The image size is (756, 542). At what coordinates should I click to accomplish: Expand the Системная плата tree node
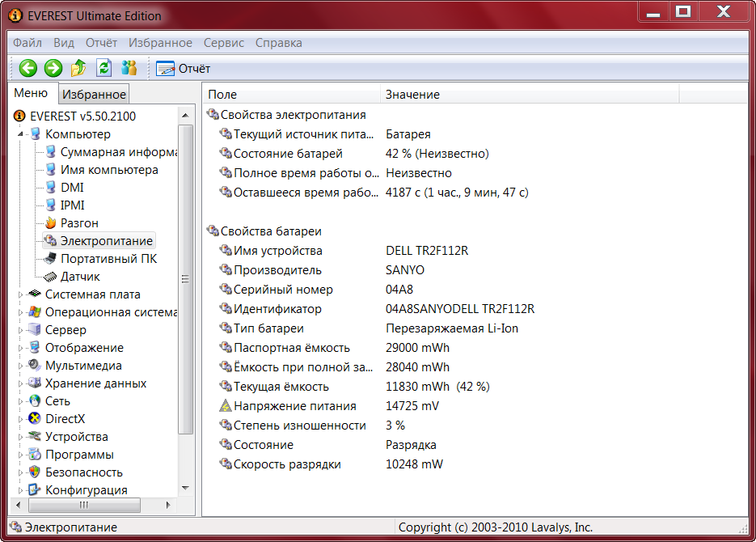pyautogui.click(x=21, y=294)
